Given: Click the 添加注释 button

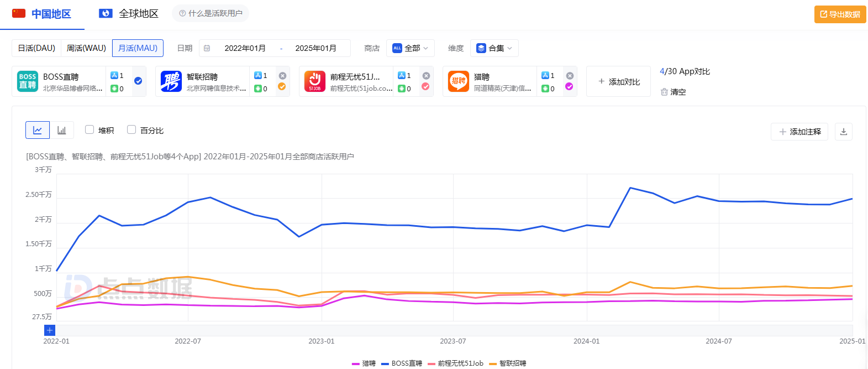Looking at the screenshot, I should click(799, 132).
